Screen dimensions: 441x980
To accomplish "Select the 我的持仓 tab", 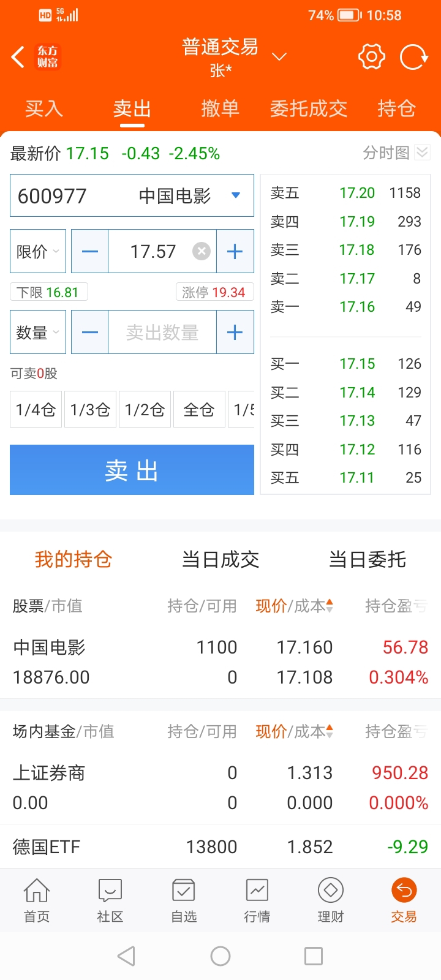I will [73, 559].
